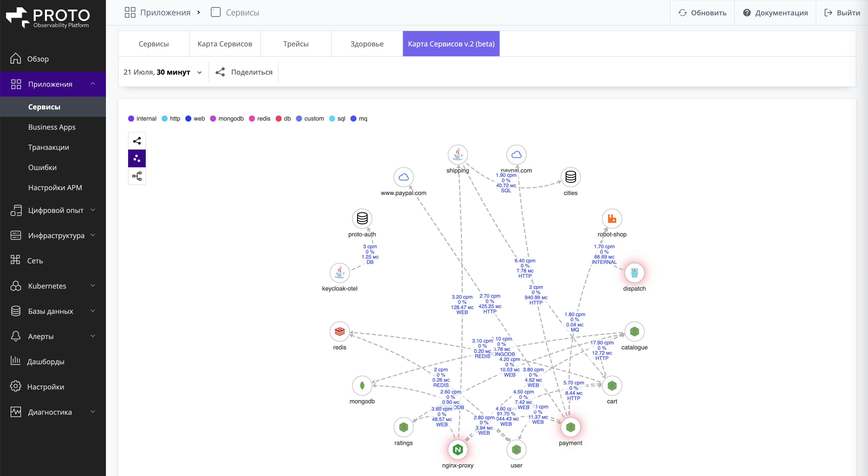Switch to the hierarchical tree layout icon
Image resolution: width=868 pixels, height=476 pixels.
click(137, 176)
